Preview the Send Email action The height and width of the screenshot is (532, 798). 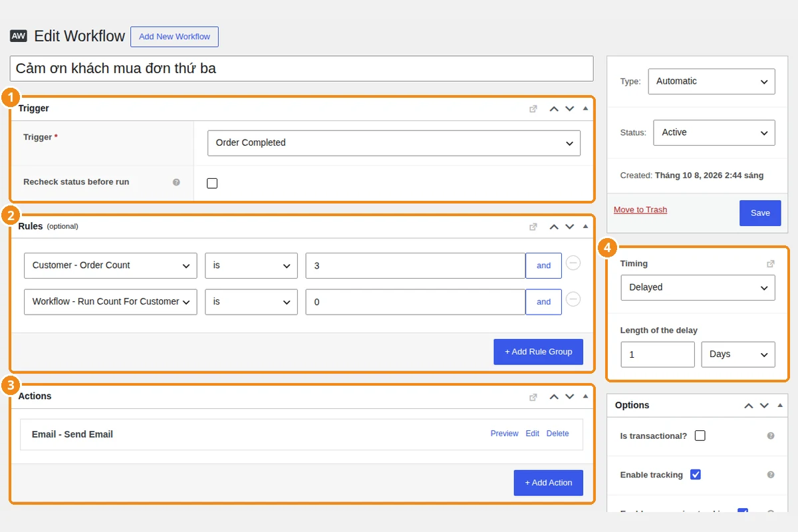pyautogui.click(x=504, y=434)
